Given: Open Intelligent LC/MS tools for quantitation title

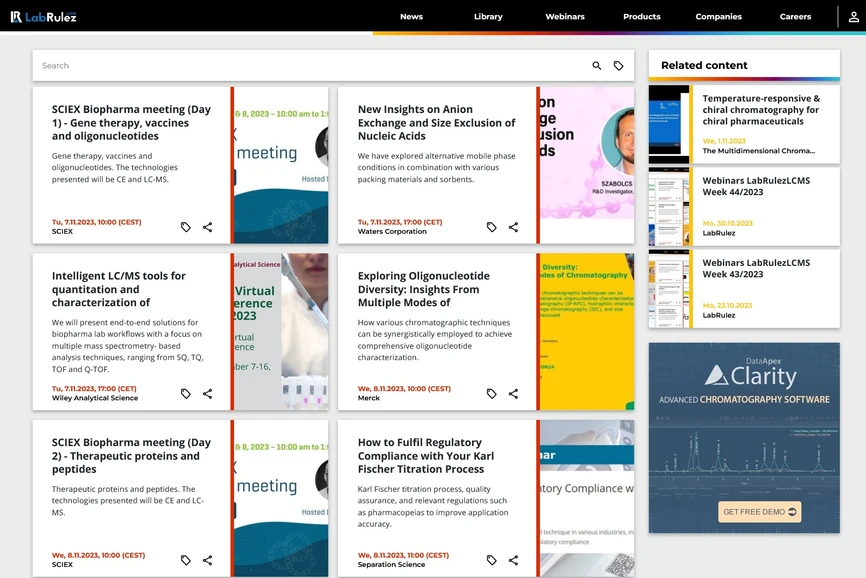Looking at the screenshot, I should (x=119, y=289).
